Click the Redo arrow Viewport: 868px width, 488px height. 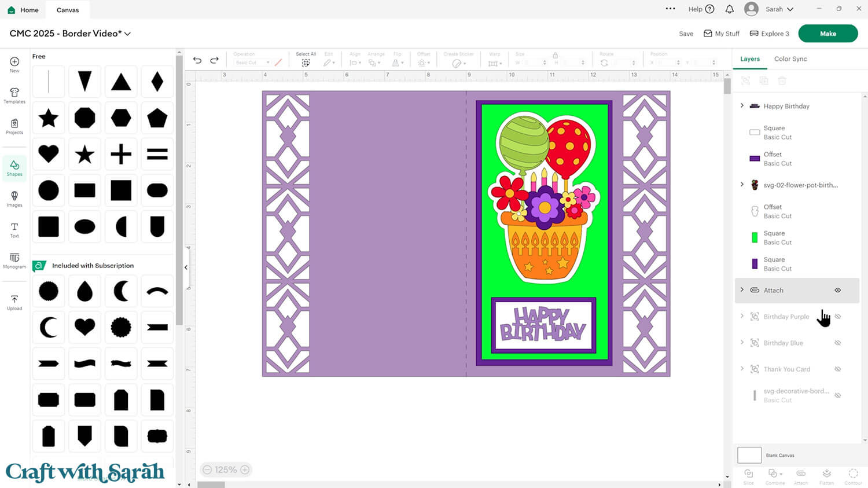point(214,60)
